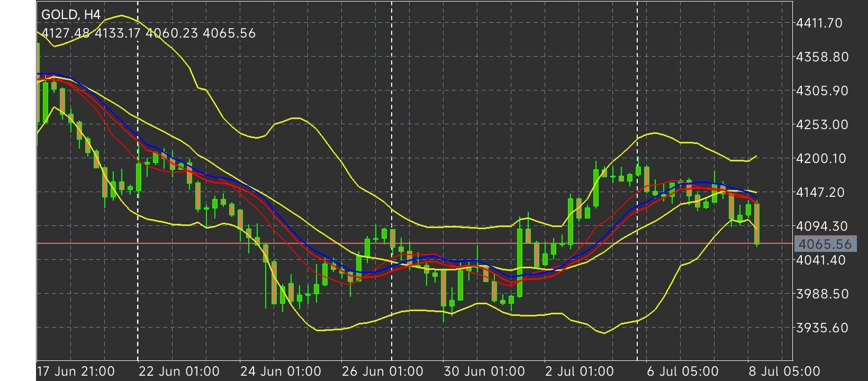Select the low value 4060.23 in header
Image resolution: width=868 pixels, height=381 pixels.
pos(171,33)
